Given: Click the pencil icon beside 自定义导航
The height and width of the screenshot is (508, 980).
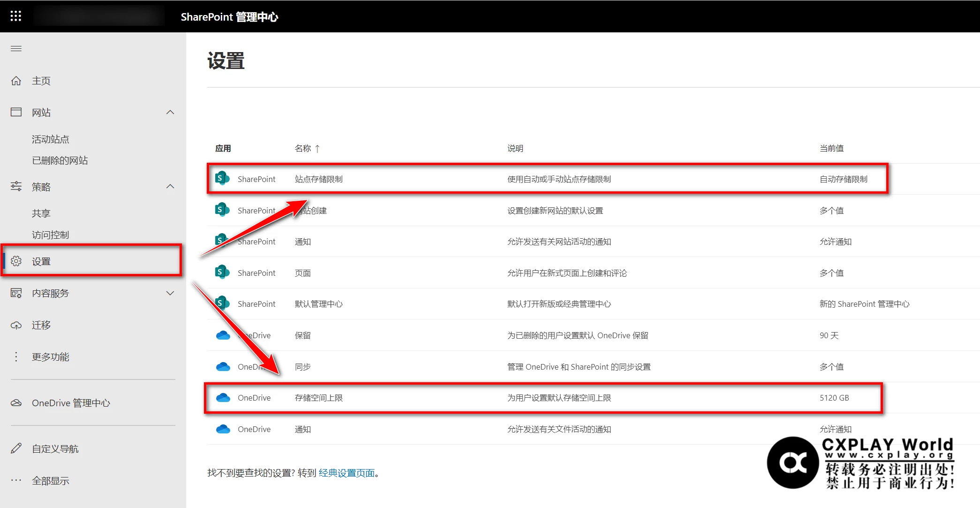Looking at the screenshot, I should (x=16, y=449).
